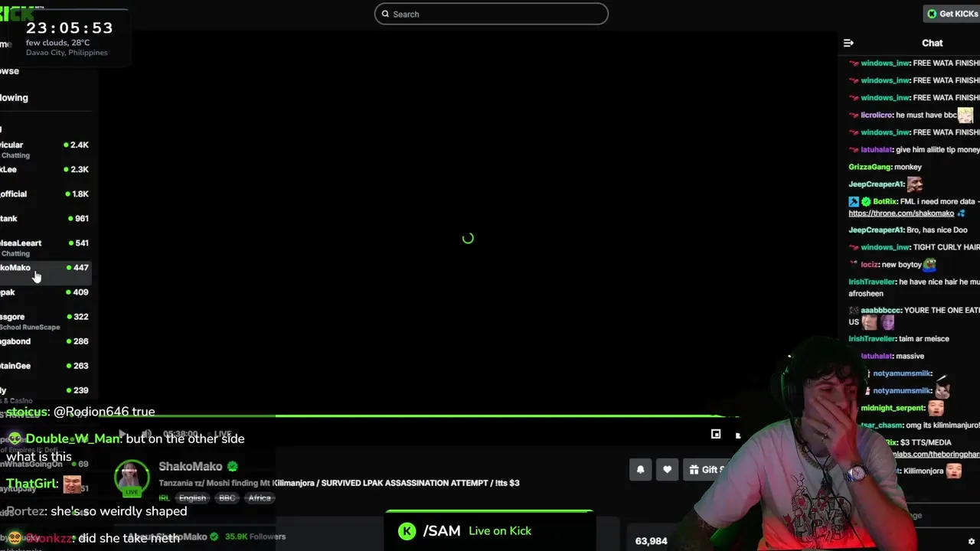Open the RuneScape channel with 322 viewers

pos(45,321)
